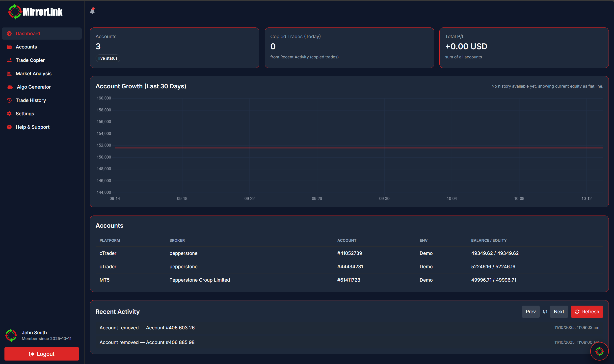Click the John Smith profile avatar
Image resolution: width=614 pixels, height=364 pixels.
11,335
